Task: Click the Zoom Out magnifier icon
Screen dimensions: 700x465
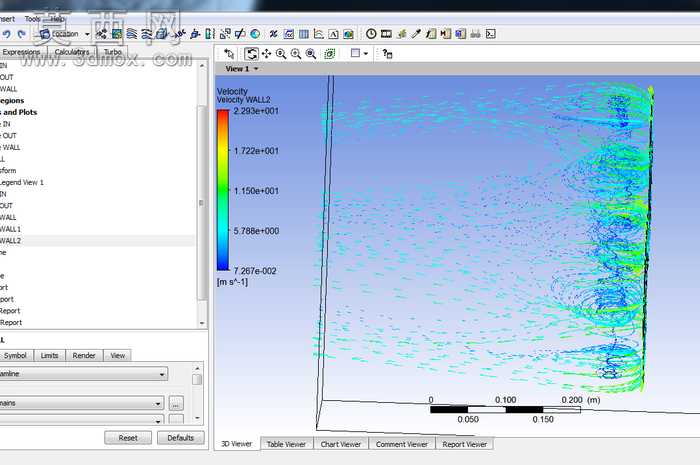Action: point(296,54)
